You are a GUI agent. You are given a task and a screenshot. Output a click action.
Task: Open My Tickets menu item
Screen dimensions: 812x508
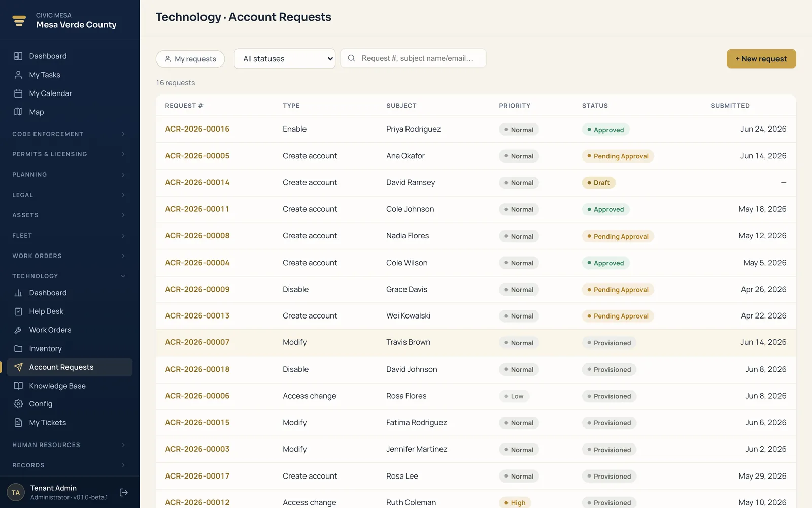point(70,423)
